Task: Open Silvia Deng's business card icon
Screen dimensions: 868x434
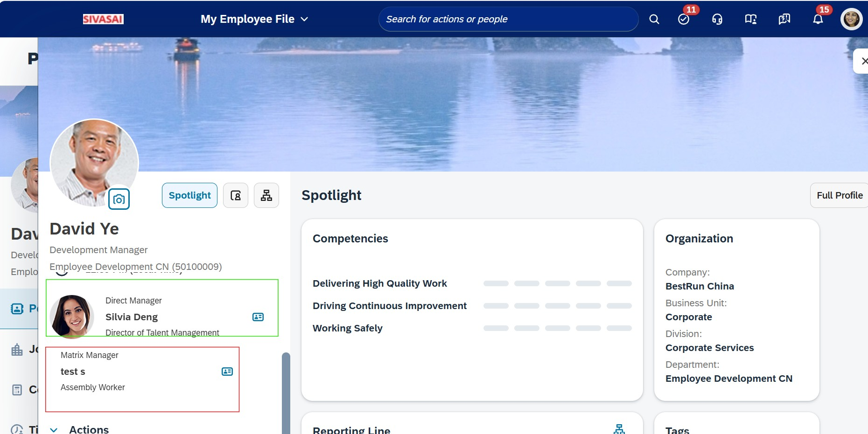Action: 258,317
